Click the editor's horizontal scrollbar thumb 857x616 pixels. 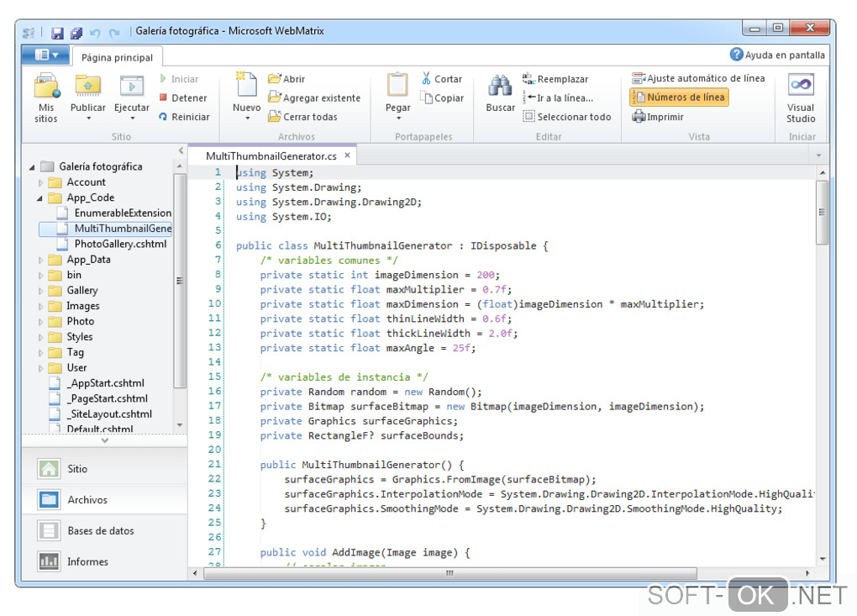(450, 573)
